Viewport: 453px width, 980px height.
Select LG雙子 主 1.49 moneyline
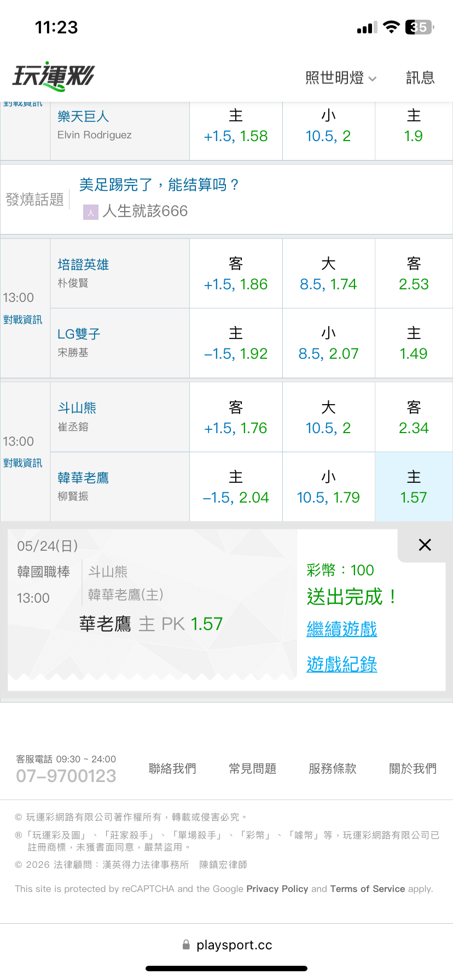click(414, 343)
